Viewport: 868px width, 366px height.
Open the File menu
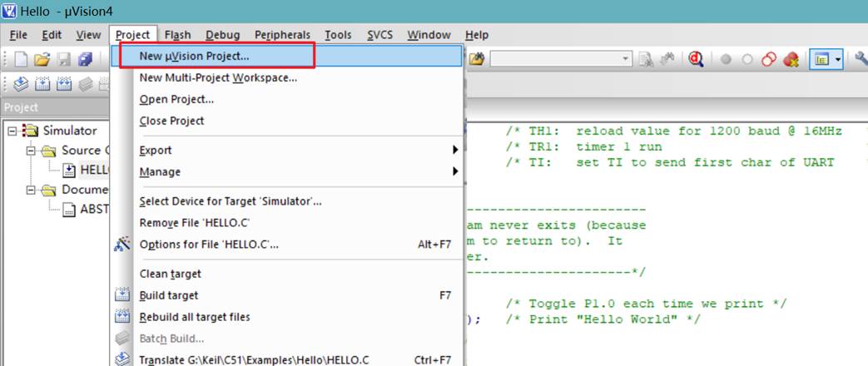click(x=18, y=35)
